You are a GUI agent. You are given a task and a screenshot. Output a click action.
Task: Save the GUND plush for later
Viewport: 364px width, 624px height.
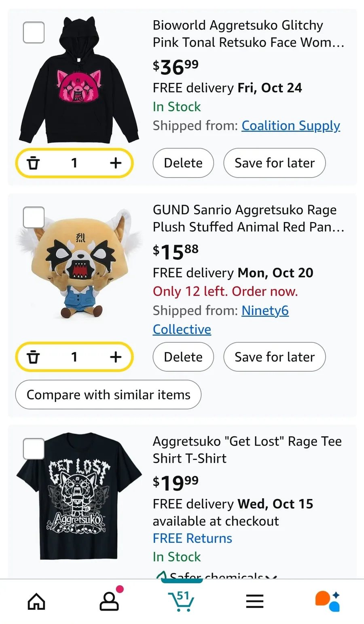274,357
